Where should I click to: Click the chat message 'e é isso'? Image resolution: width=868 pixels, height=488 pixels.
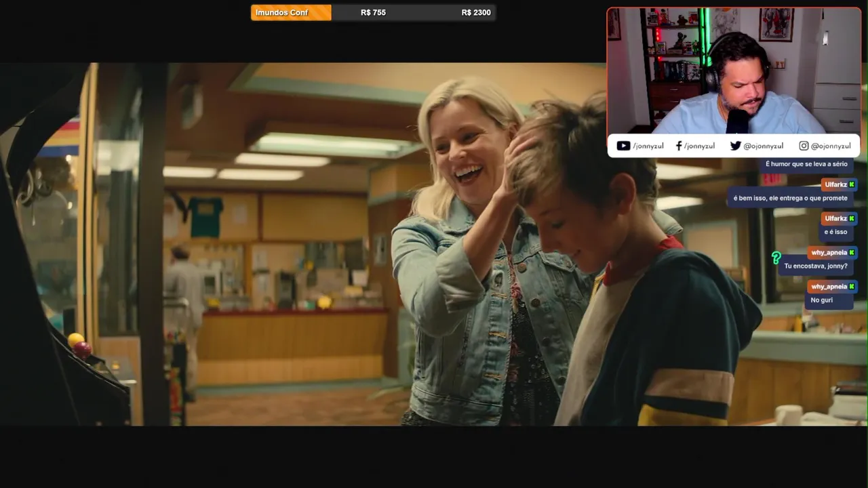click(x=835, y=232)
